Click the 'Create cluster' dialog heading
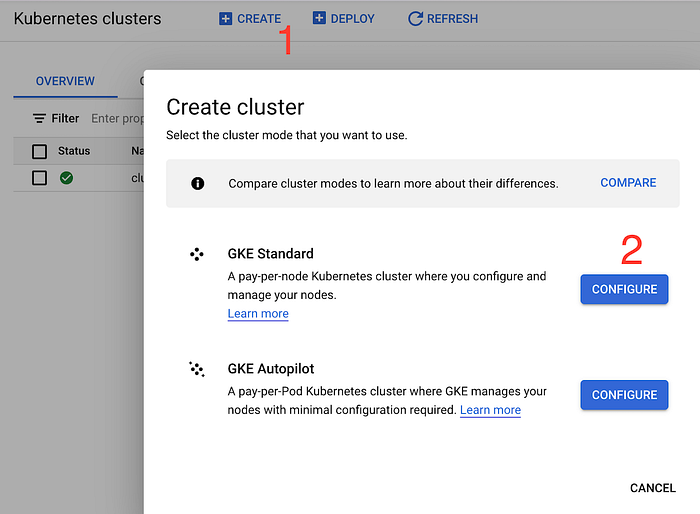Viewport: 700px width, 514px height. click(x=235, y=107)
